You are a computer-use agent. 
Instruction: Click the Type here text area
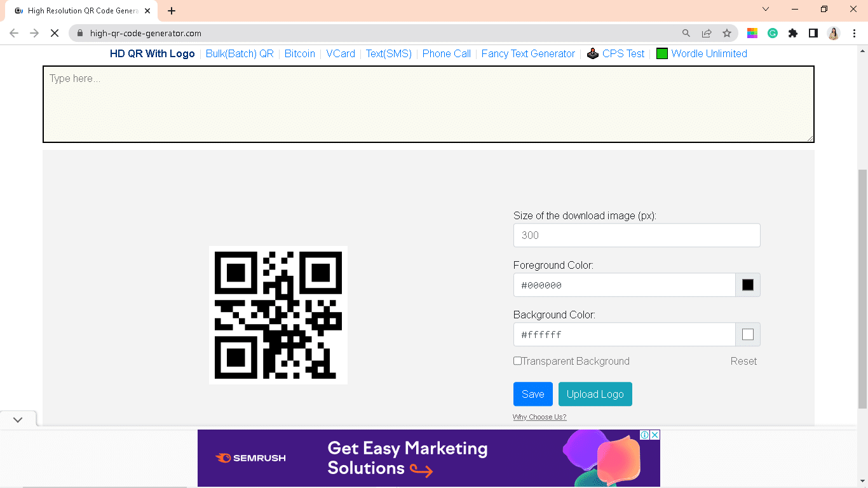[x=428, y=104]
